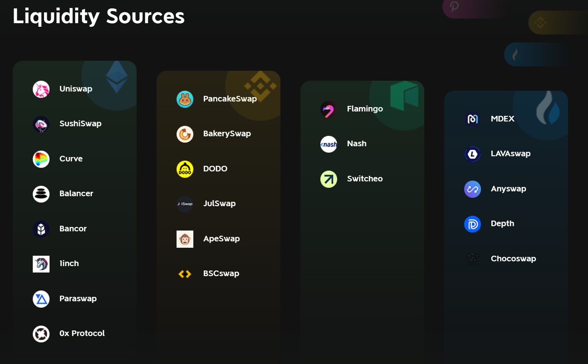
Task: Click the Flamingo logo icon
Action: (329, 109)
